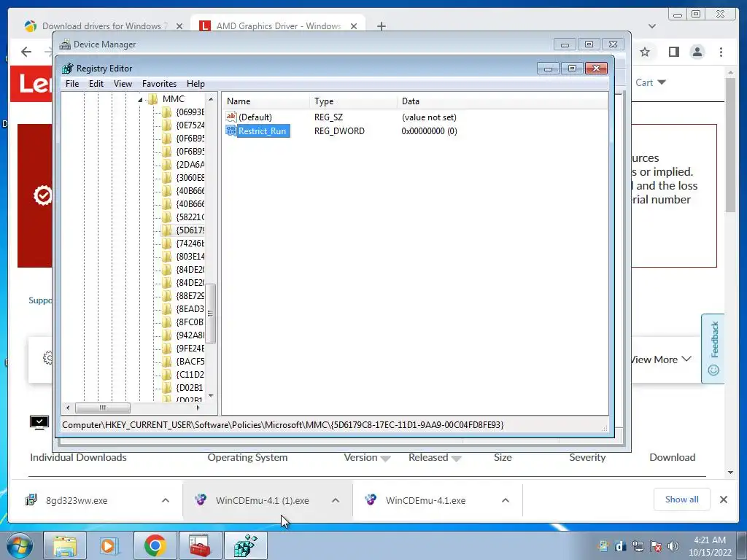This screenshot has width=747, height=560.
Task: Click Show all downloads button
Action: click(682, 499)
